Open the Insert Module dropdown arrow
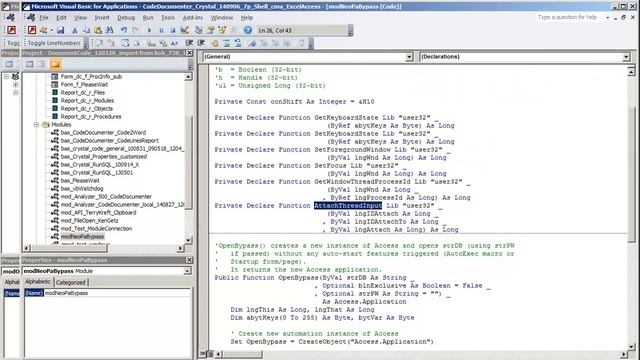Screen dimensions: 640x360 pyautogui.click(x=51, y=30)
